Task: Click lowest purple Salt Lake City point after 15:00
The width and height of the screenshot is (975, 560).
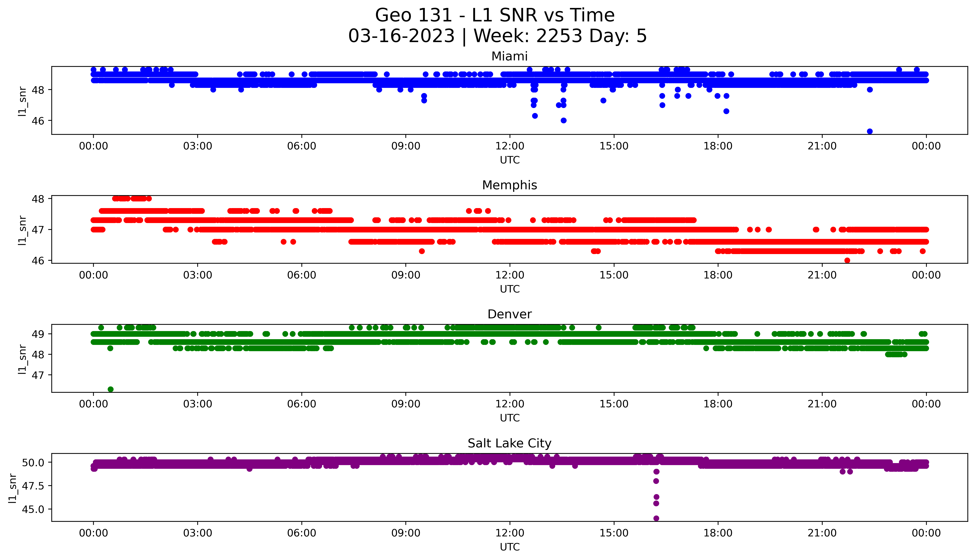Action: point(656,518)
